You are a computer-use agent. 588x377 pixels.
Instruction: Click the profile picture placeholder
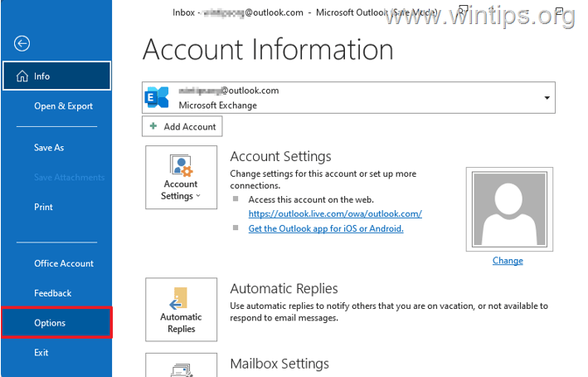(509, 209)
